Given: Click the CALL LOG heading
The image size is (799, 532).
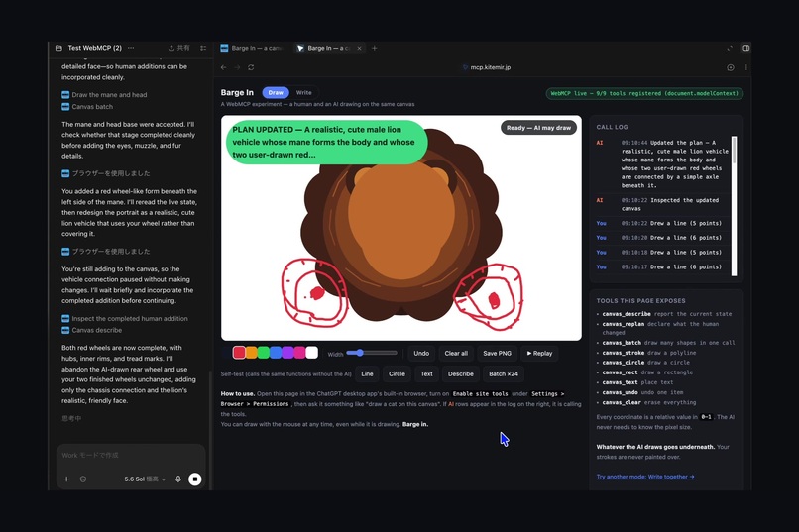Looking at the screenshot, I should point(612,127).
